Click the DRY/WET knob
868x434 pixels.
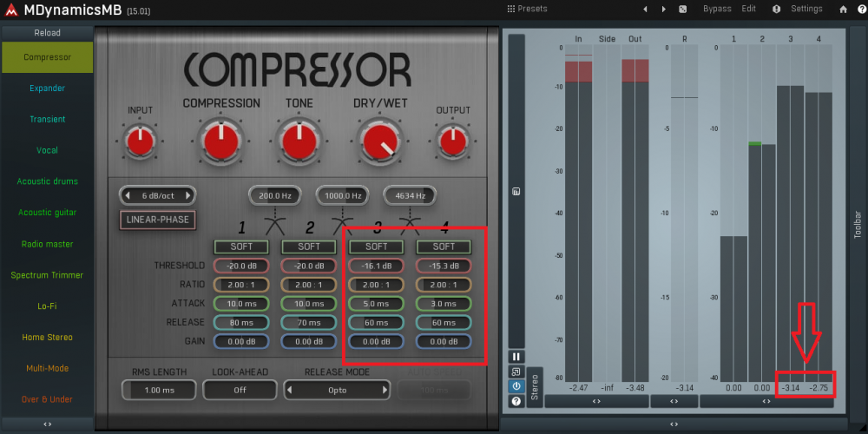click(x=380, y=141)
